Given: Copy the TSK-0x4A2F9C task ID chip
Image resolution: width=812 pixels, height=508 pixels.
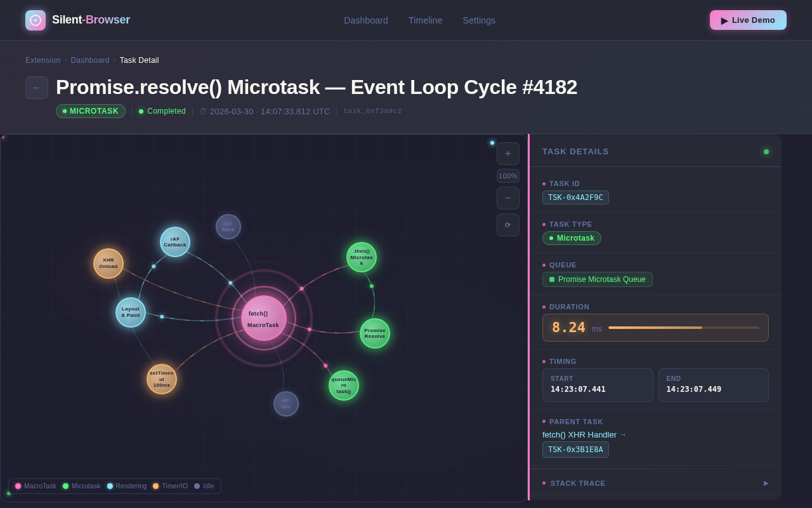Looking at the screenshot, I should (575, 197).
